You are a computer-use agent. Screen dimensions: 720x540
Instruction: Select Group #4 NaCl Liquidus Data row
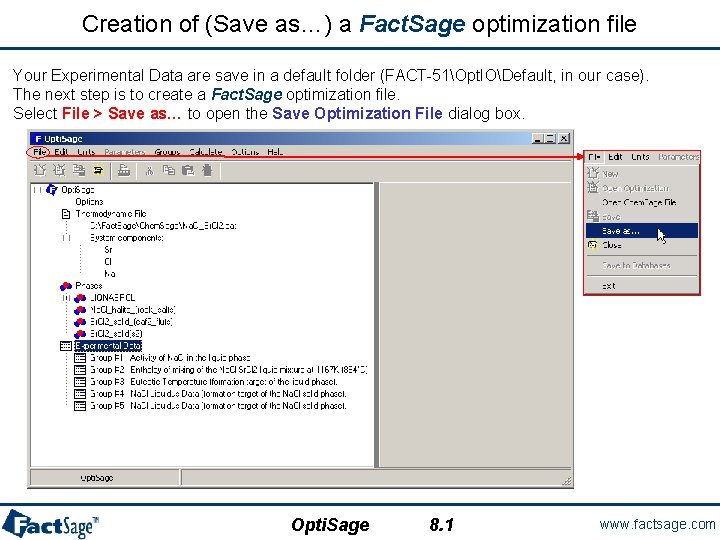218,394
